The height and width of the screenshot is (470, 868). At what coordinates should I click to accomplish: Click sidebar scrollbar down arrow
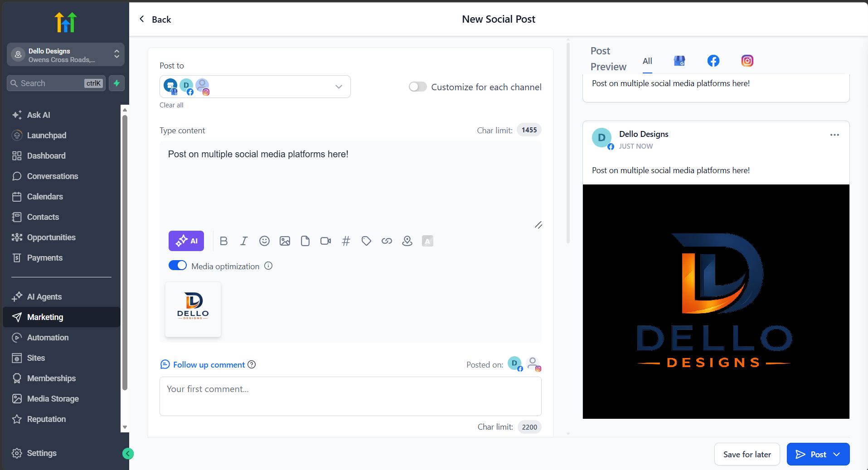coord(125,427)
